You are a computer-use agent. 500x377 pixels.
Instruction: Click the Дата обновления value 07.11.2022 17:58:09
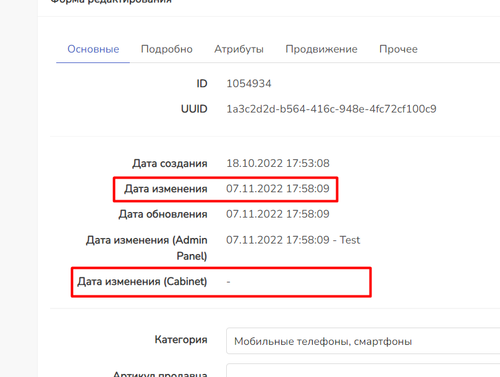tap(278, 214)
